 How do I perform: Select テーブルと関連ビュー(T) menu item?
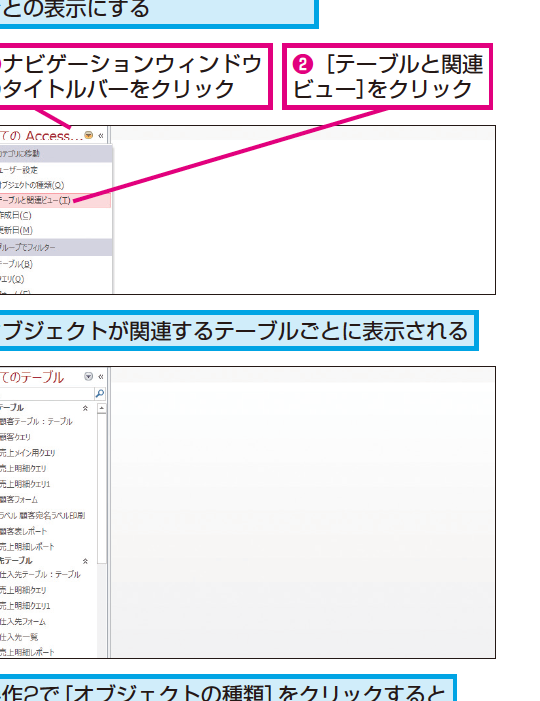55,200
